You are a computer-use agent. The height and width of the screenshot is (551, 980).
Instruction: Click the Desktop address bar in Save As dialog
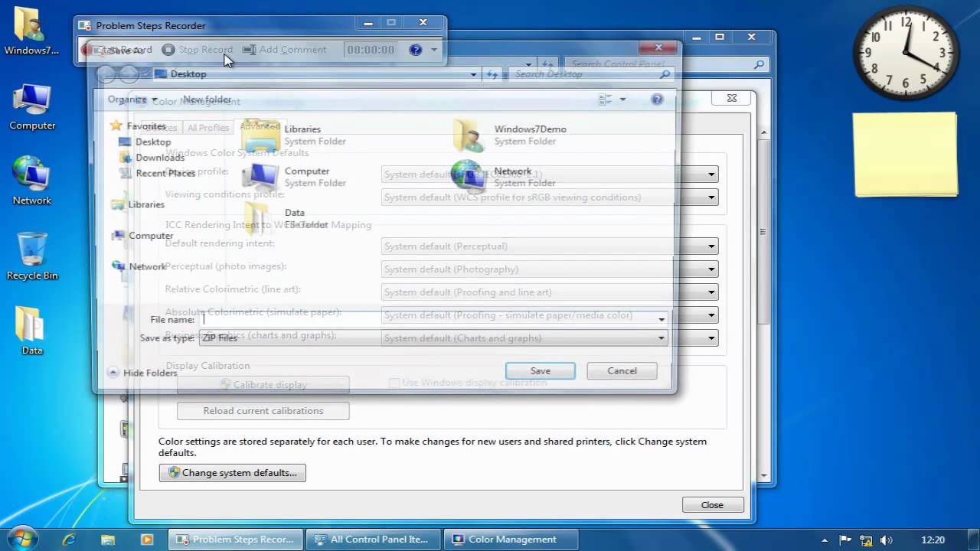tap(314, 74)
